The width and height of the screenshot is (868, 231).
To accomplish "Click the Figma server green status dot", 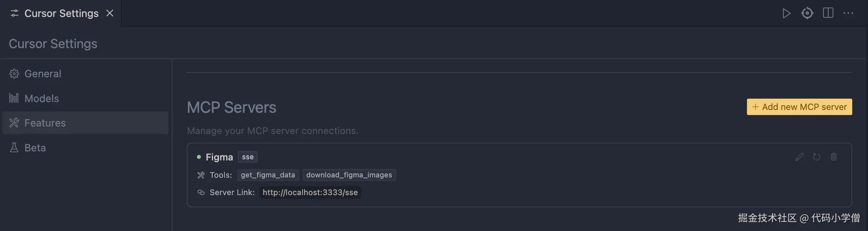I will [x=199, y=157].
